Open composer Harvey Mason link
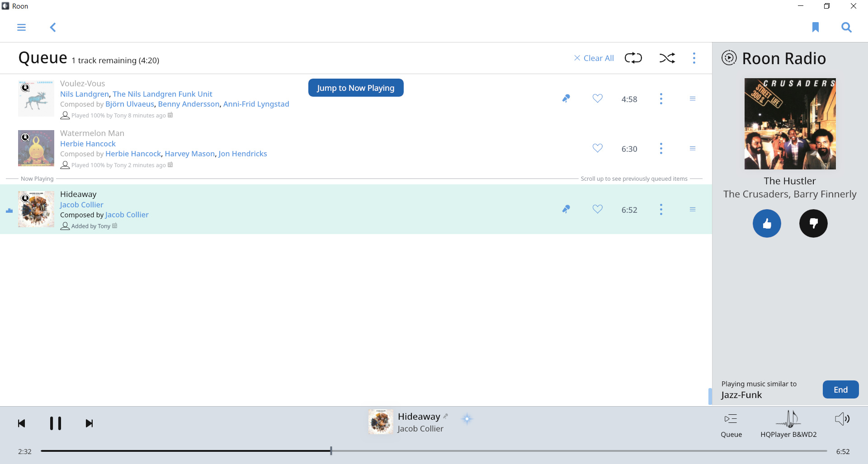Viewport: 868px width, 464px height. pos(190,154)
